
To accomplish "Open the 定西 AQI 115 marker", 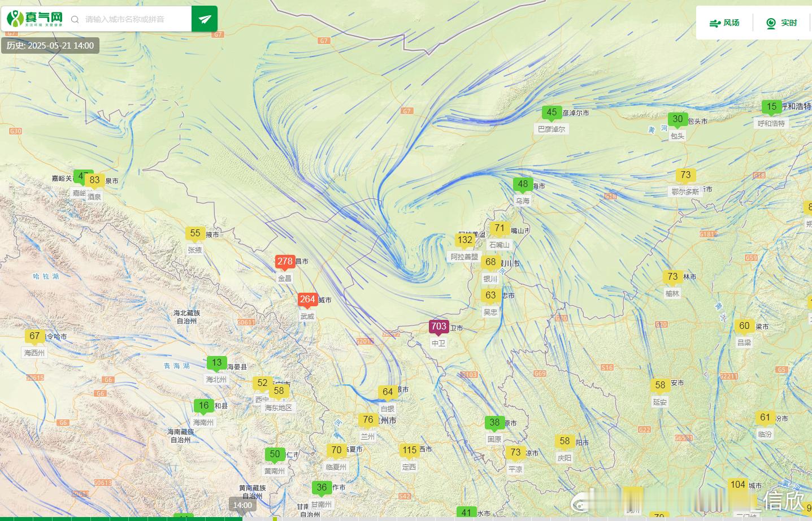I will tap(410, 450).
